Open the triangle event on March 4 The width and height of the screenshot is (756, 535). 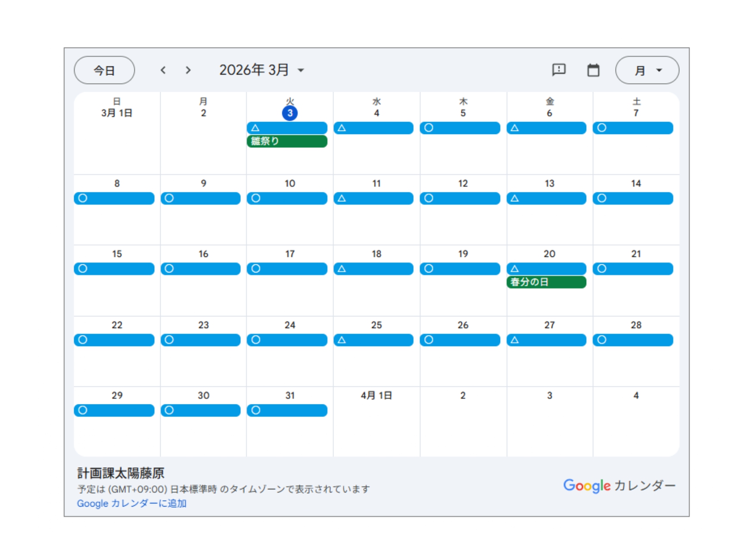tap(373, 128)
